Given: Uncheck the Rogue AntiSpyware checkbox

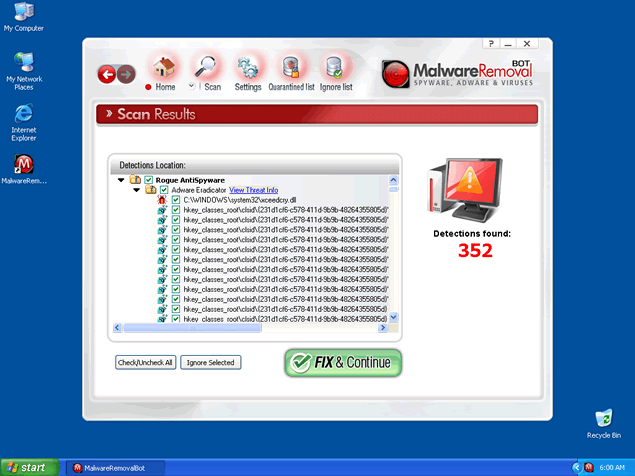Looking at the screenshot, I should (x=148, y=179).
